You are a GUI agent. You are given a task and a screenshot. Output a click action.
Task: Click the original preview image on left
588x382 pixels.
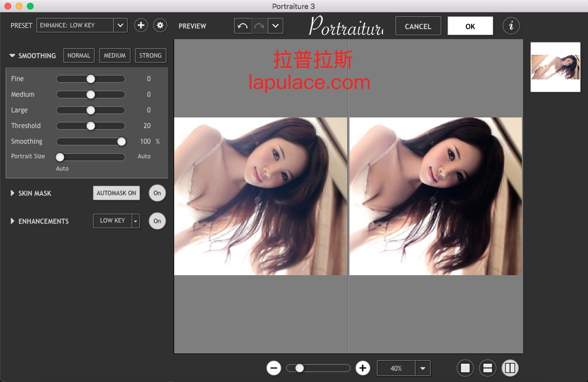tap(260, 196)
